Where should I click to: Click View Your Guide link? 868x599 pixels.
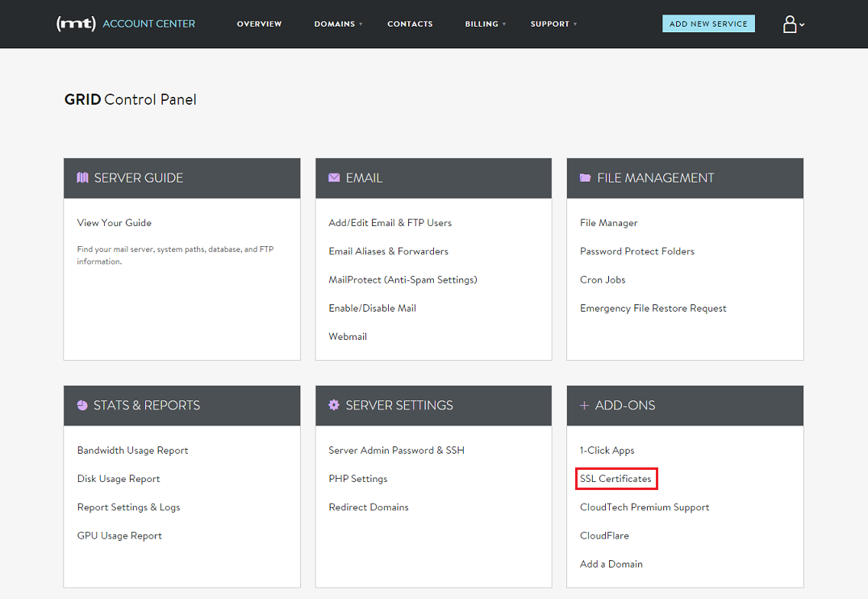click(114, 223)
